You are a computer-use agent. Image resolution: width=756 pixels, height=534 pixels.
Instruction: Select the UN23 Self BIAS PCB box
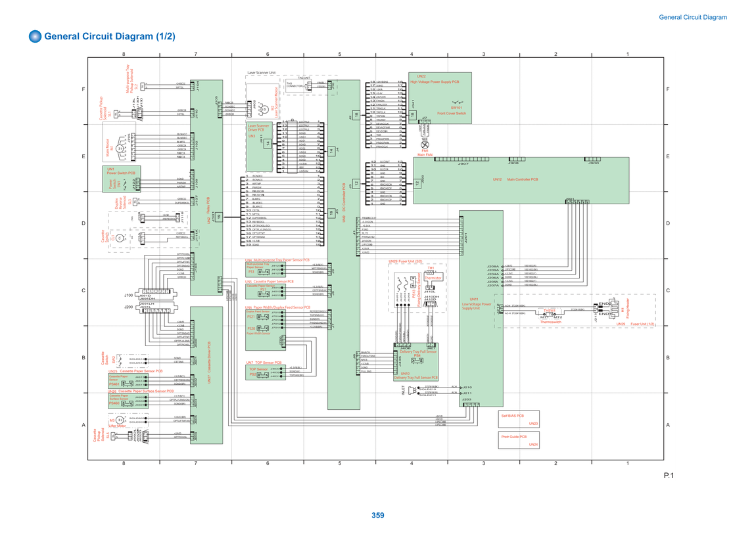tap(519, 419)
